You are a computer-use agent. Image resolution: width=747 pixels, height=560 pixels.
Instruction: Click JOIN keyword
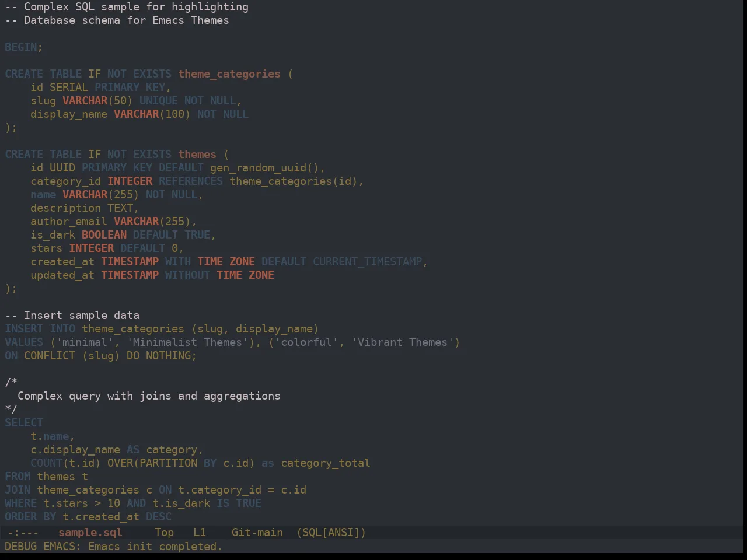(18, 489)
